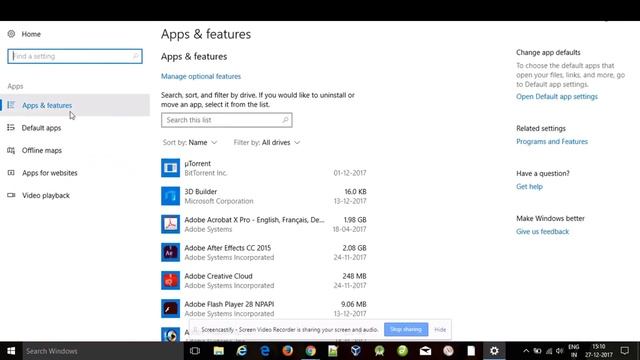The width and height of the screenshot is (640, 360).
Task: Open the Windows Start menu
Action: pyautogui.click(x=11, y=351)
